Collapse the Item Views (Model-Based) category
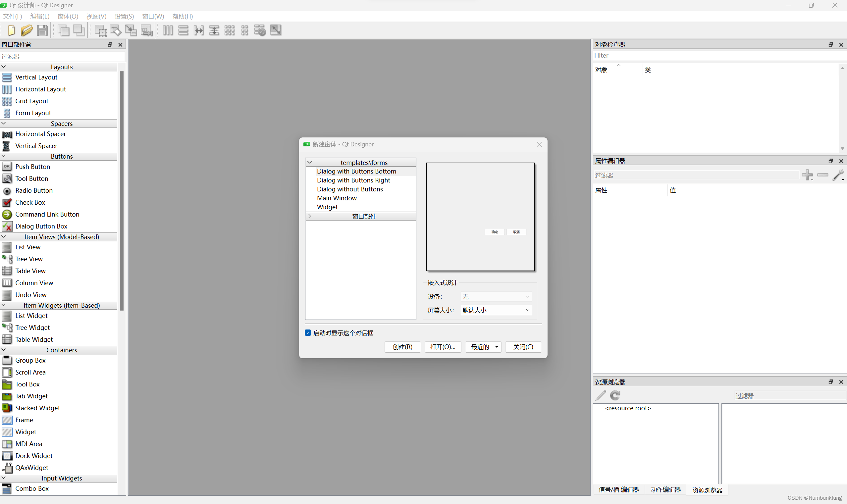The image size is (847, 504). click(x=4, y=237)
